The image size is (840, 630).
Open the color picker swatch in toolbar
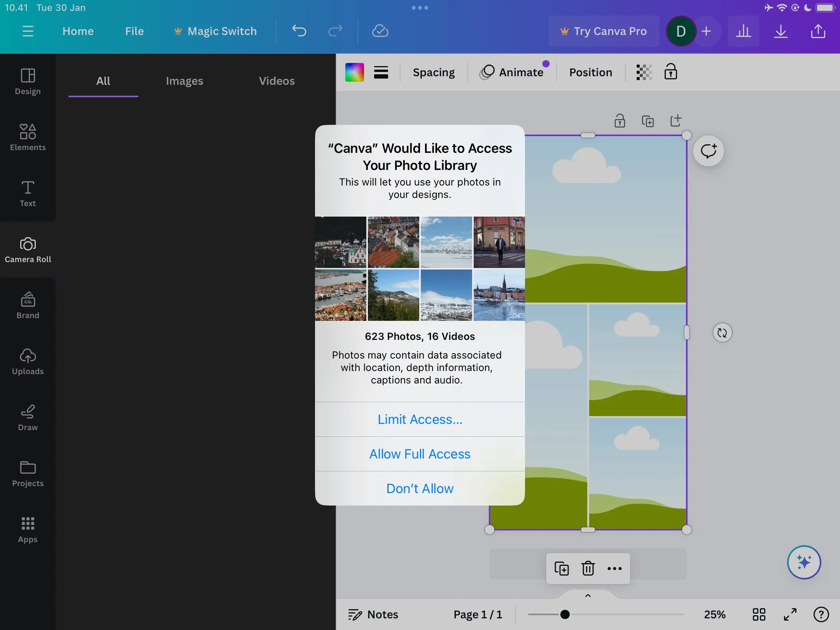[353, 72]
